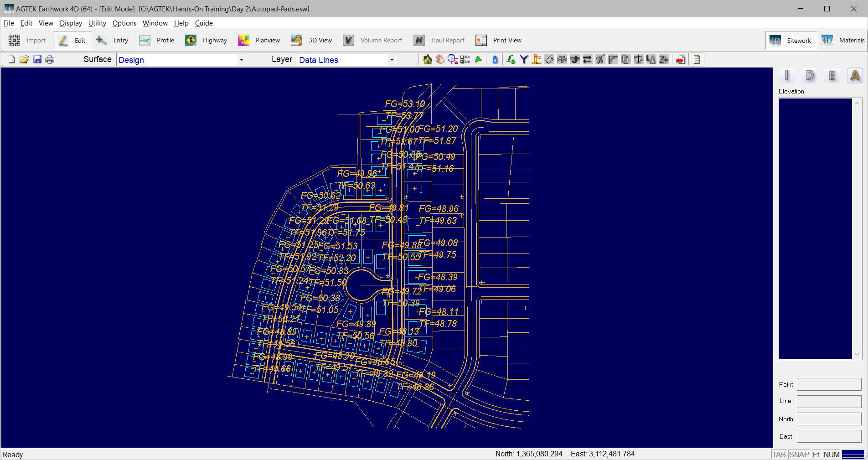Toggle SNAP in the status bar
Screen dimensions: 868x460
[799, 455]
